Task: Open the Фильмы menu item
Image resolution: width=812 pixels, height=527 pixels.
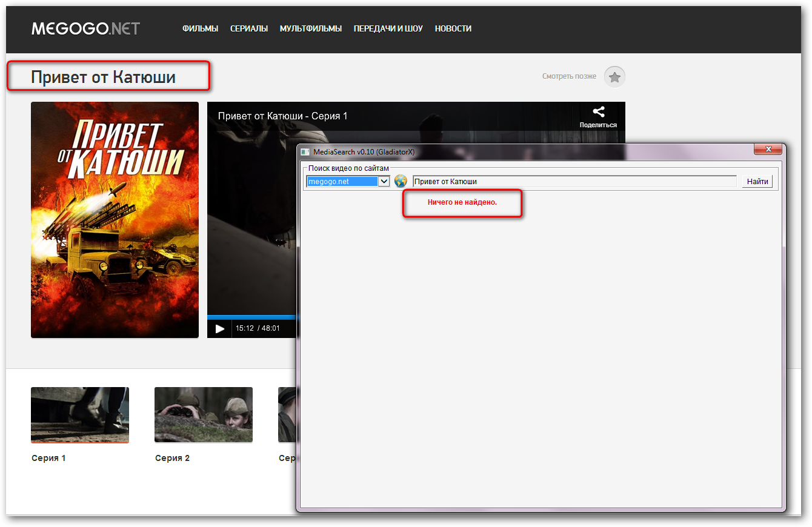Action: pyautogui.click(x=200, y=28)
